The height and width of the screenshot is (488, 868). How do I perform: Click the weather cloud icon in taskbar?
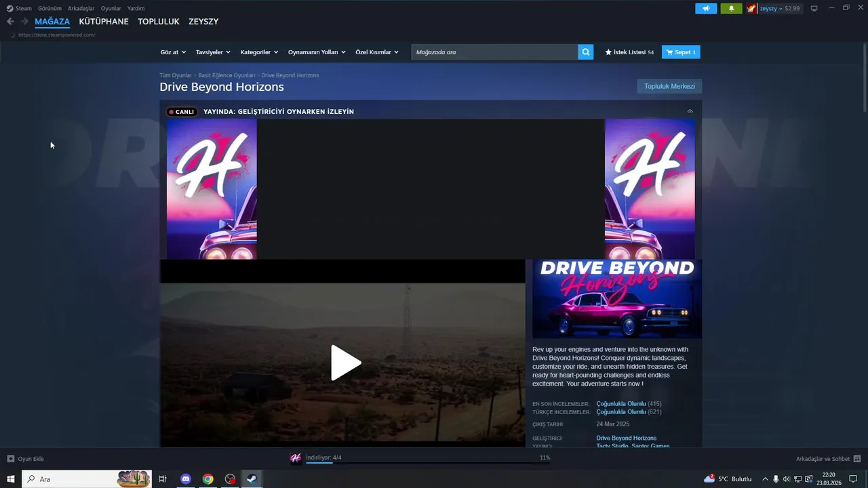(709, 479)
